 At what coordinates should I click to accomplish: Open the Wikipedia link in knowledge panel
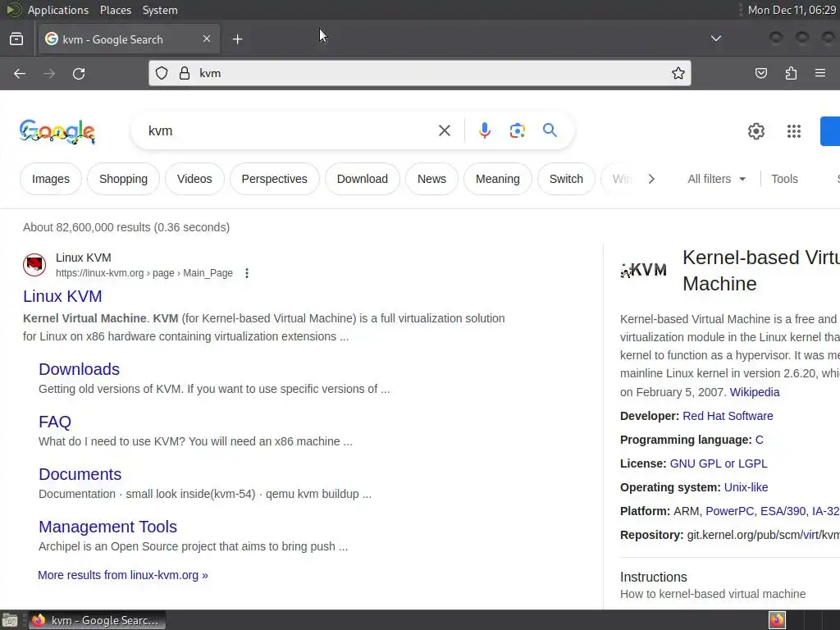point(755,392)
